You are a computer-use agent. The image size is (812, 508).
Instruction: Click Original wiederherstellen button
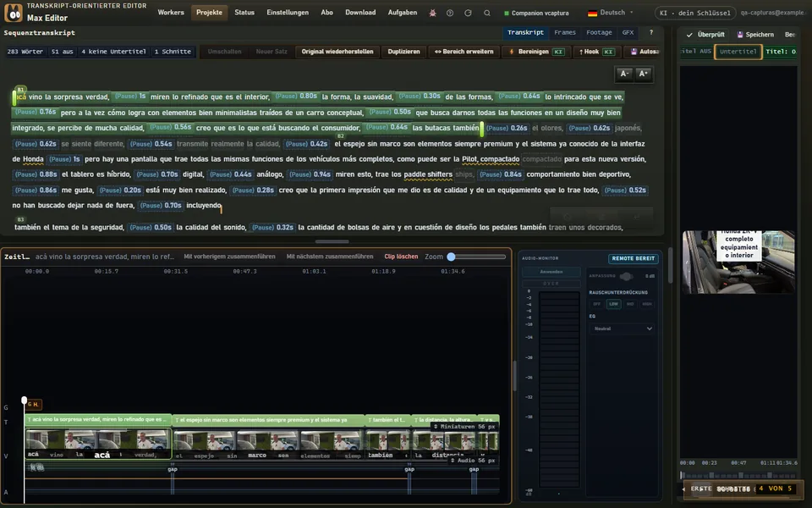[x=337, y=52]
